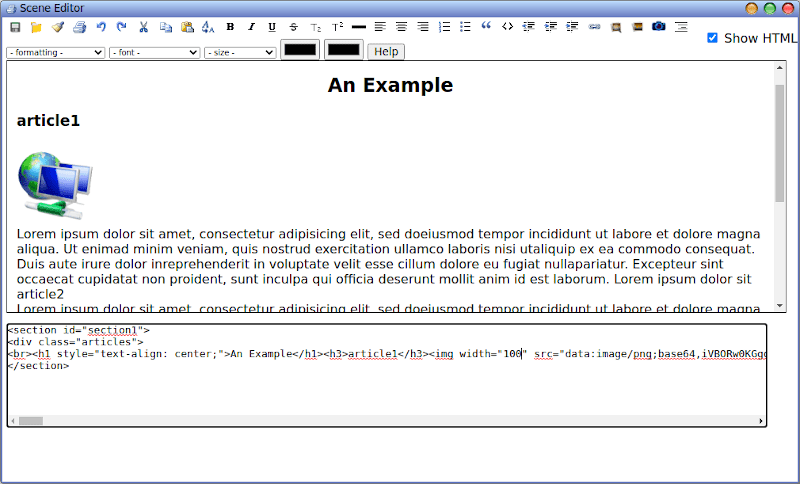Image resolution: width=800 pixels, height=484 pixels.
Task: Insert code with the angle brackets icon
Action: pyautogui.click(x=507, y=27)
